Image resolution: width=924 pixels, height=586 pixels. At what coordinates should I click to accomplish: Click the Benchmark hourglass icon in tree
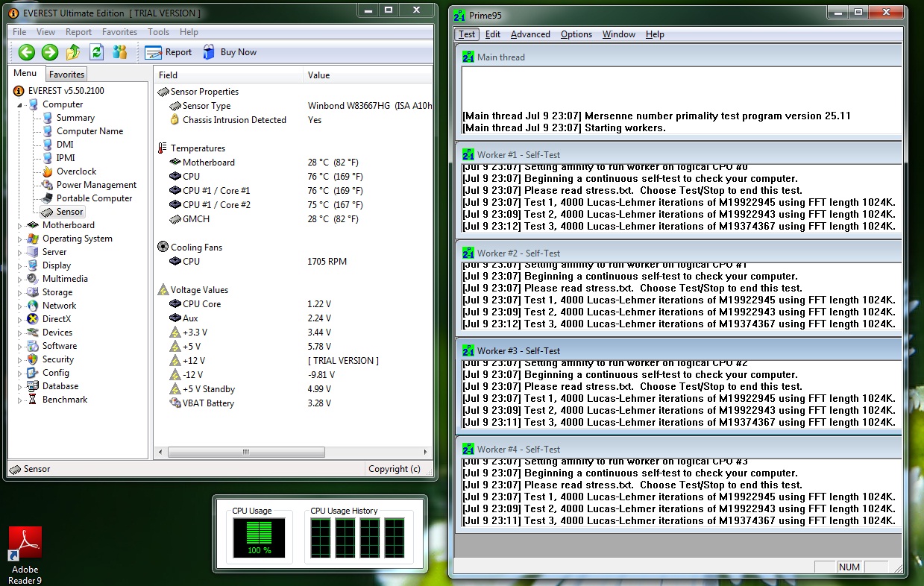(33, 400)
